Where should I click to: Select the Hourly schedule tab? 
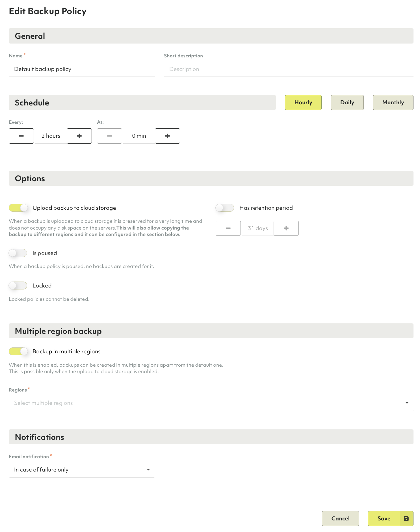[x=303, y=102]
